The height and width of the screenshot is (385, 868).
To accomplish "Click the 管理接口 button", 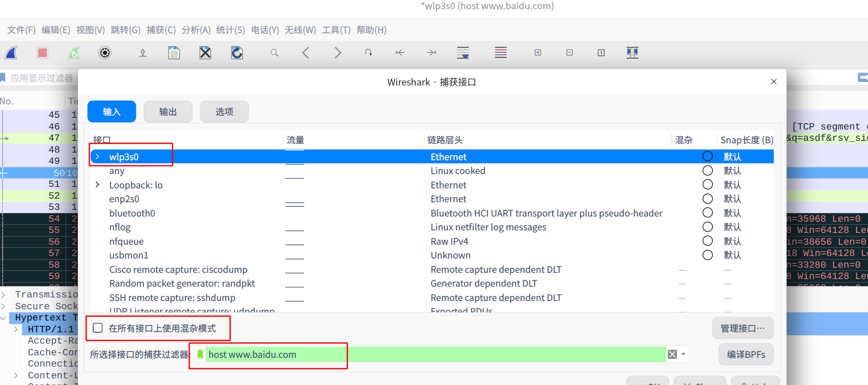I will [743, 328].
